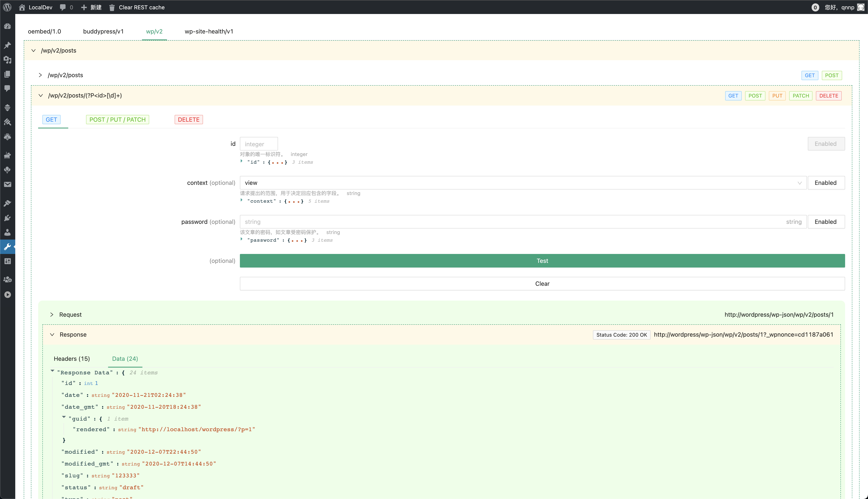Click the gavel hammer sidebar icon
Viewport: 868px width, 499px height.
[7, 122]
